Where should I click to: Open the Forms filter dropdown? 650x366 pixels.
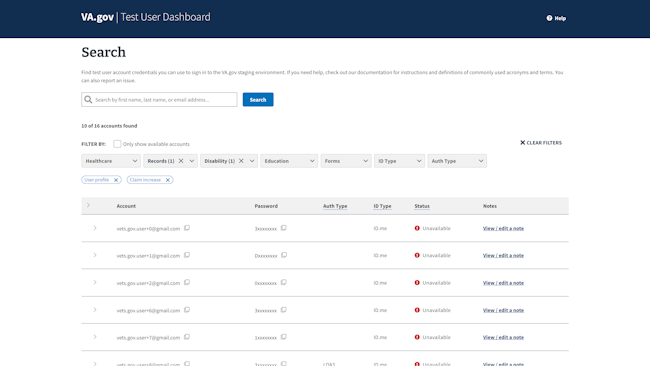tap(346, 161)
